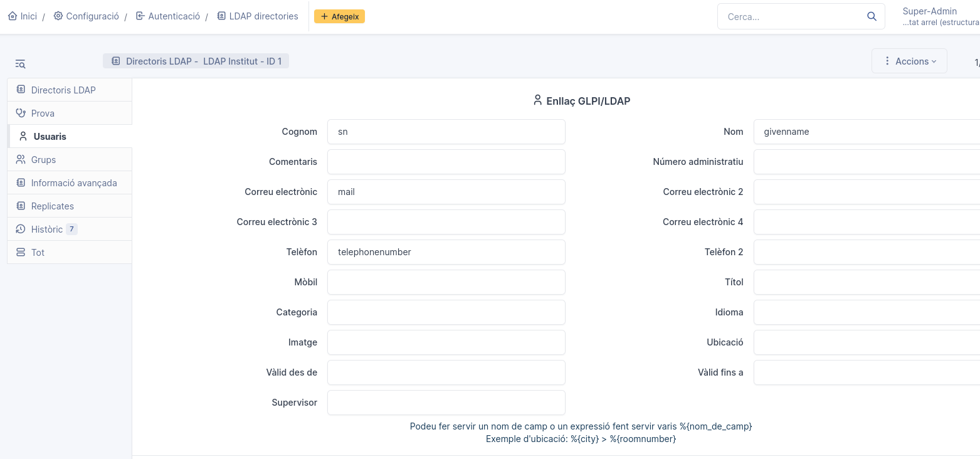The height and width of the screenshot is (459, 980).
Task: Click the Títol input field
Action: pos(867,282)
